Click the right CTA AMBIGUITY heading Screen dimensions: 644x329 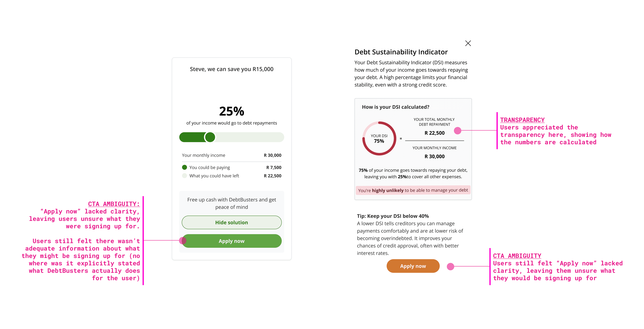coord(517,256)
